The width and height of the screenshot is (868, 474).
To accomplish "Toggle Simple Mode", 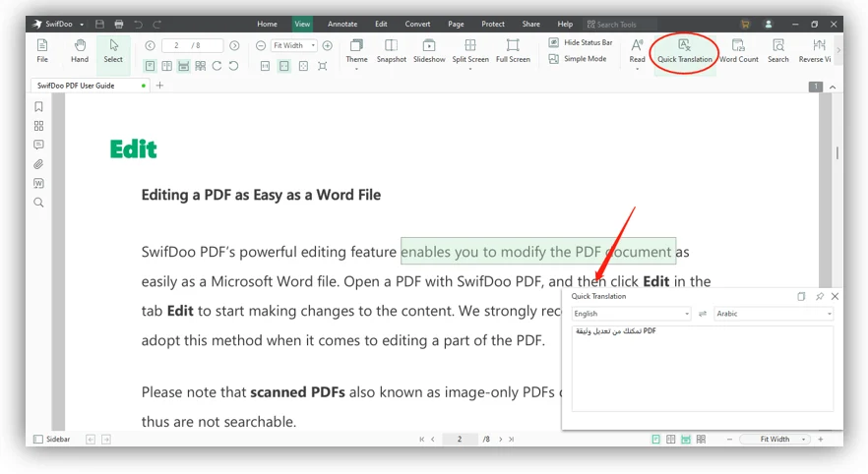I will point(578,59).
